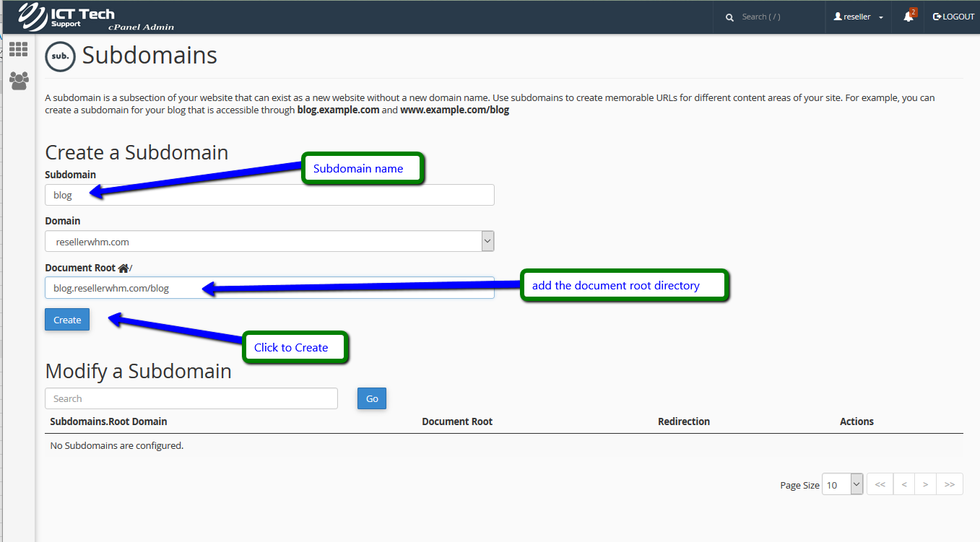Viewport: 980px width, 542px height.
Task: Click the notifications bell icon
Action: [909, 17]
